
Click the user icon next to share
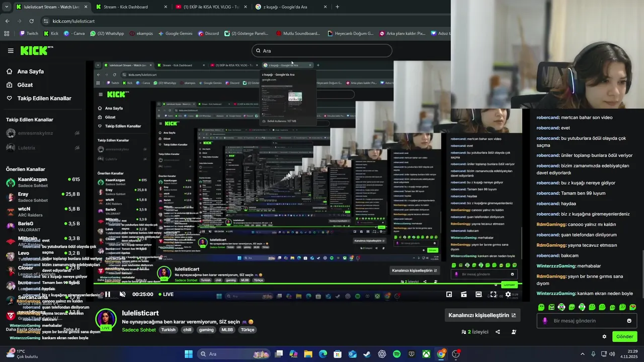pyautogui.click(x=514, y=332)
